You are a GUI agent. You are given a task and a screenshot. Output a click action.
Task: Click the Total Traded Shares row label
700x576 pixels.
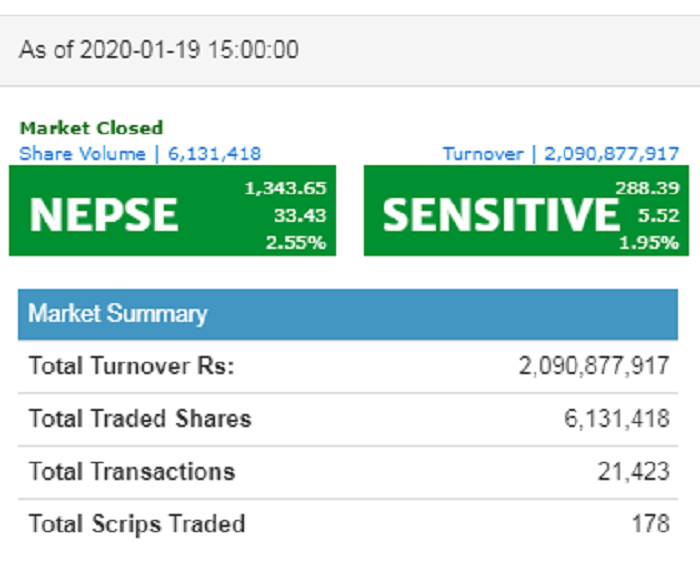coord(140,419)
